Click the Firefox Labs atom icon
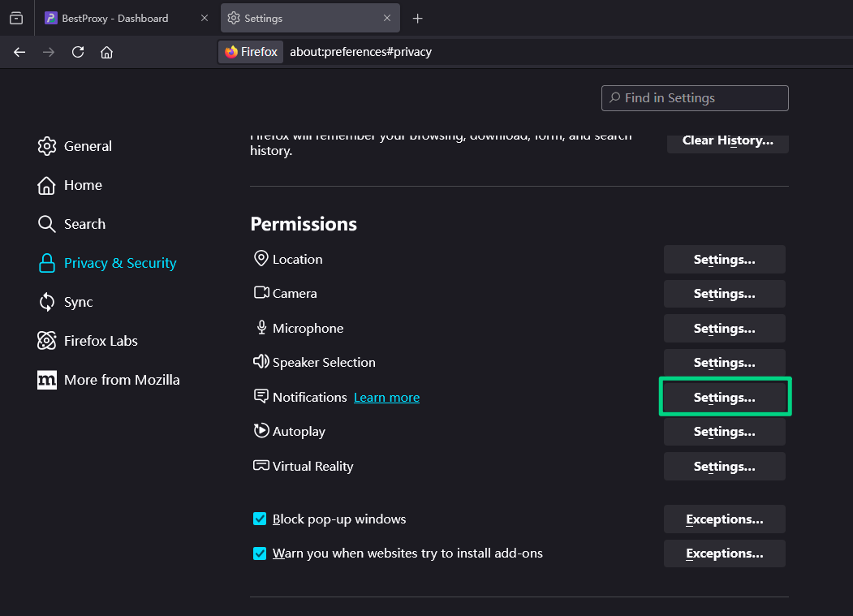853x616 pixels. 47,341
